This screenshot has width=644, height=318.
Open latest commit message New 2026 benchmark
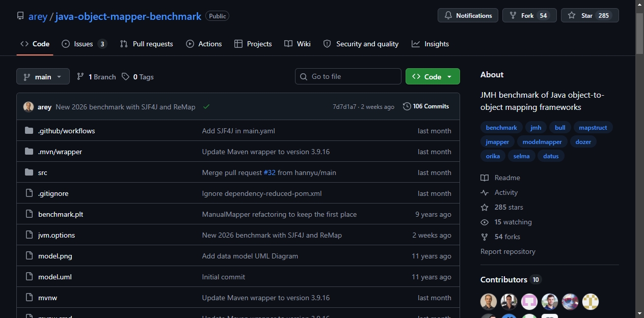tap(125, 107)
